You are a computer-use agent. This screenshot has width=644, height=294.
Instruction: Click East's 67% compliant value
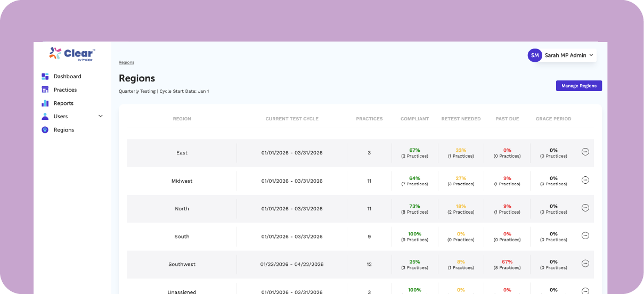click(x=414, y=150)
